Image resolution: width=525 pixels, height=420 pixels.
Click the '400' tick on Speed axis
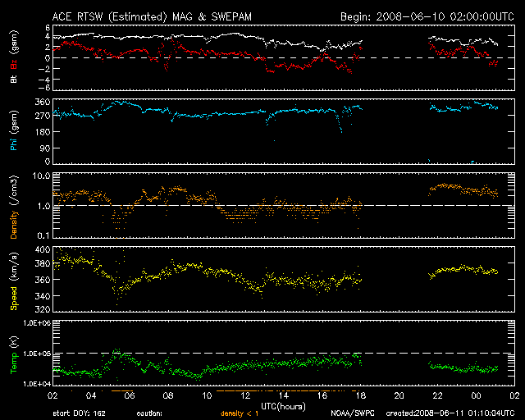43,249
